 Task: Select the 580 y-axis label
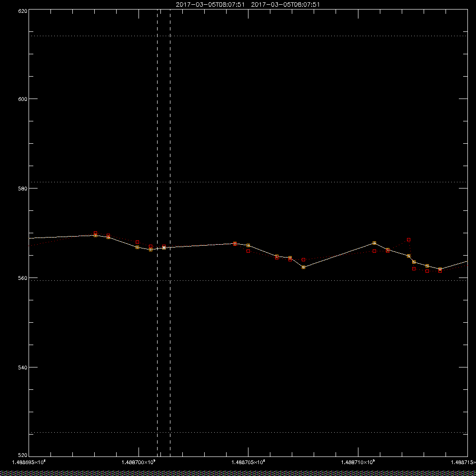click(x=22, y=188)
